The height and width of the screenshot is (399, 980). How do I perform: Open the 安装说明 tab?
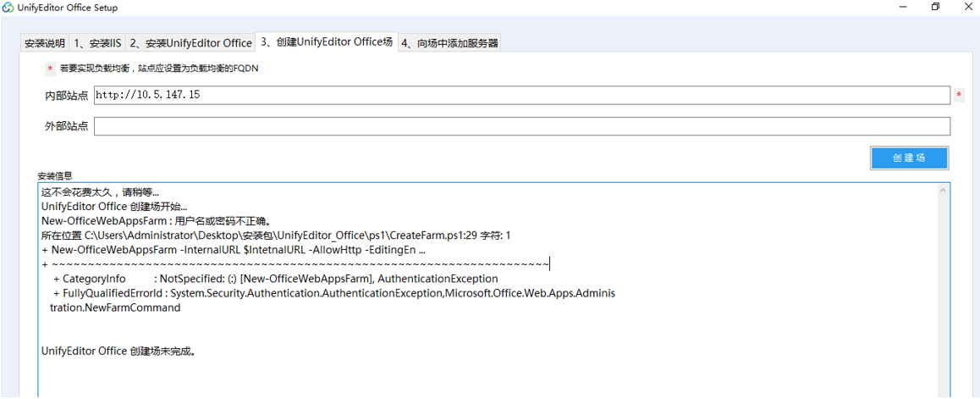(44, 44)
